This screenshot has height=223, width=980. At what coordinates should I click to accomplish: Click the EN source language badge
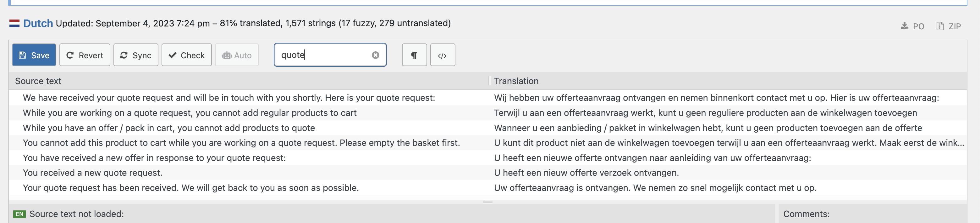[19, 214]
